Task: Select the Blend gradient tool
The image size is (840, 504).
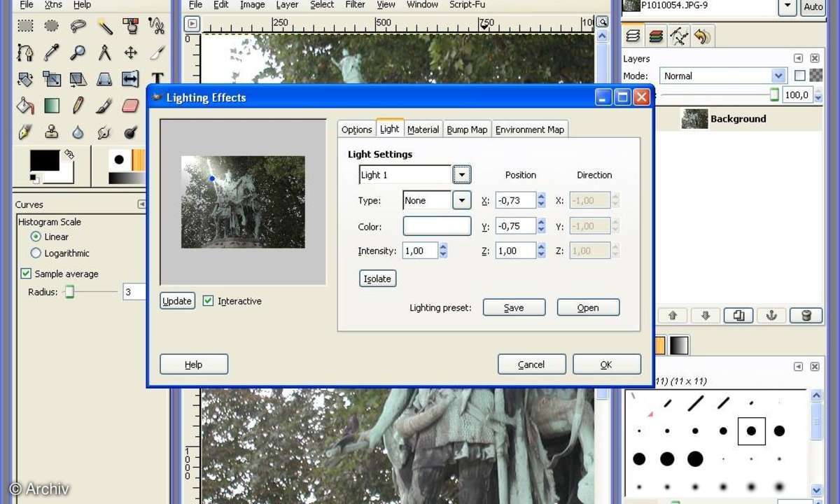Action: coord(52,106)
